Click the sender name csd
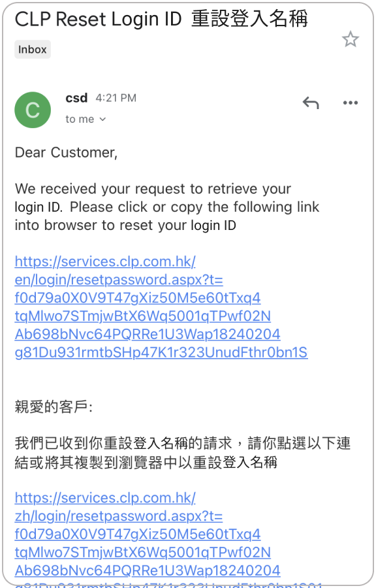The image size is (376, 588). (76, 98)
